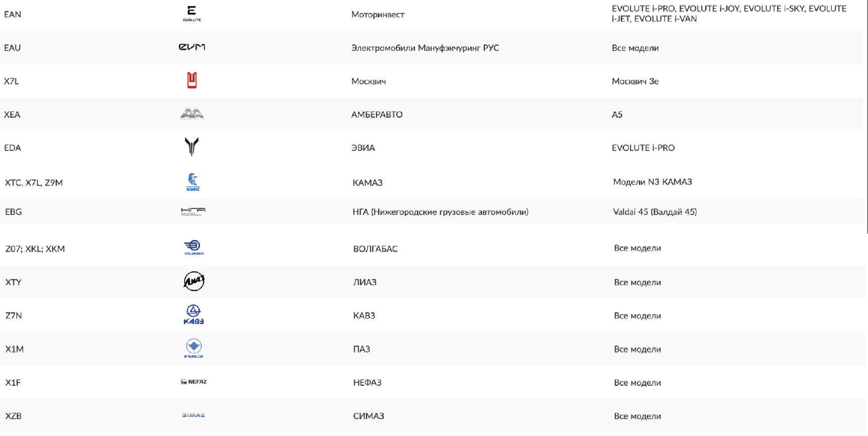Click the black EVIA horned logo

click(192, 147)
